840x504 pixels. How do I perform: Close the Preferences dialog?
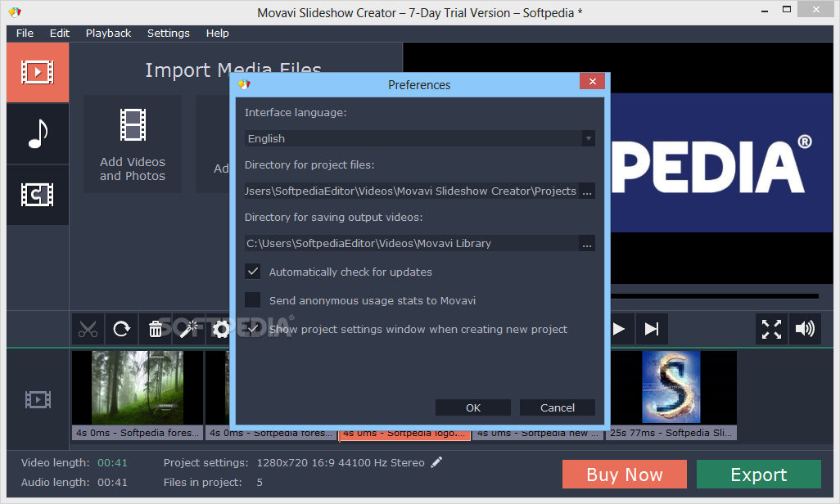(592, 82)
